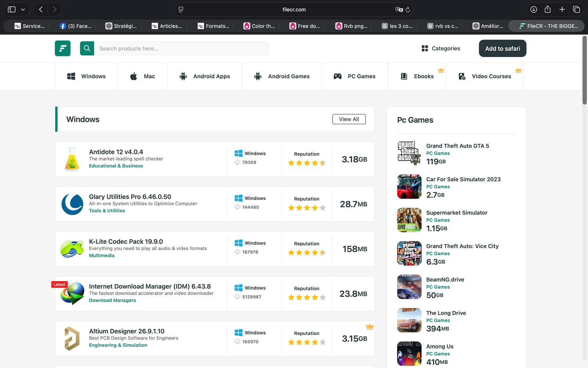This screenshot has width=588, height=368.
Task: Open The Long Drive game thumbnail
Action: click(x=409, y=321)
